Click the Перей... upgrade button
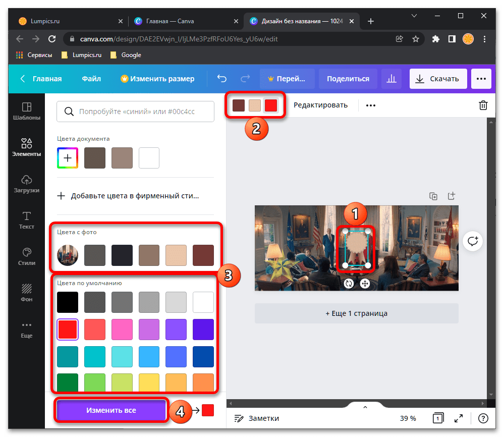 tap(287, 78)
